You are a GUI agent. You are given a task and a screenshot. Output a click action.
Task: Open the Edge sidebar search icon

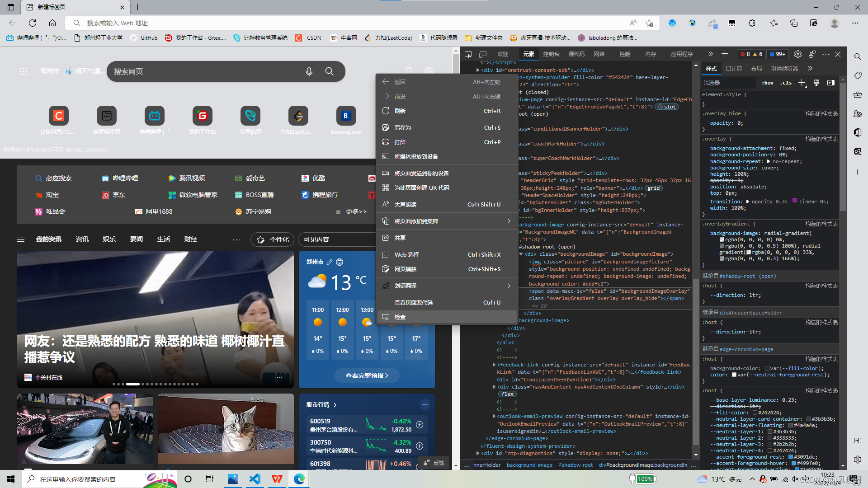pyautogui.click(x=858, y=56)
